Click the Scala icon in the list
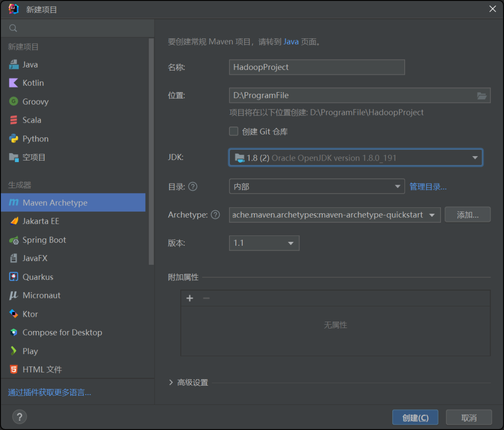 coord(13,120)
